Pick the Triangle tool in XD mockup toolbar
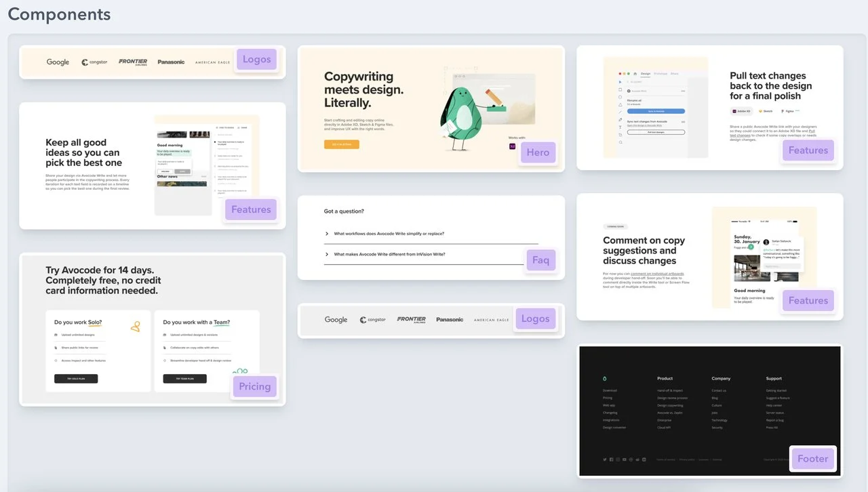 620,104
